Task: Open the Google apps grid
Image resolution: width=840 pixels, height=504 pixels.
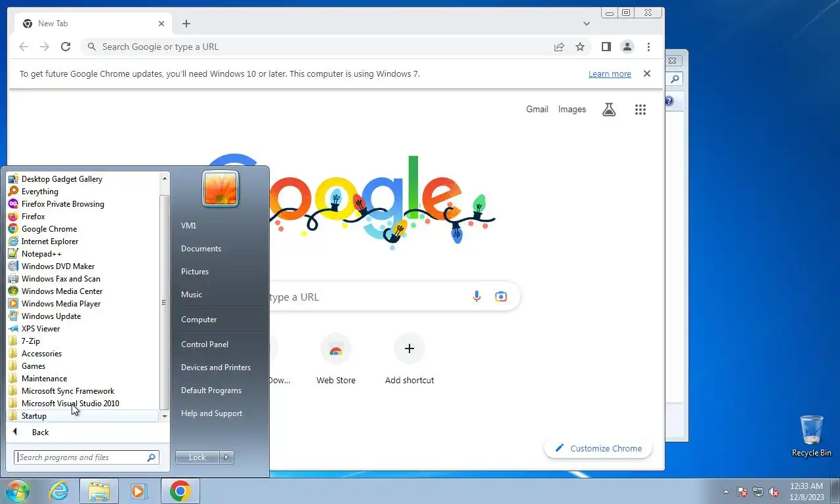Action: coord(640,110)
